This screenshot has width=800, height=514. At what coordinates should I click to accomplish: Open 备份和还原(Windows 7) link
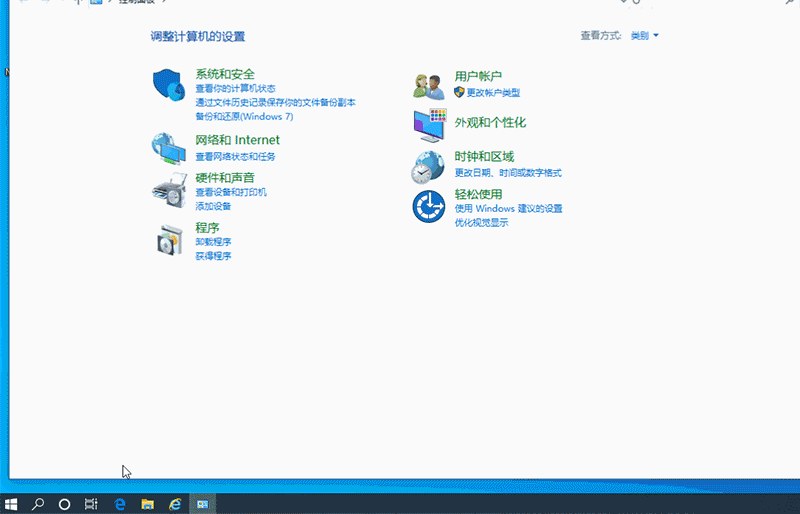click(244, 116)
